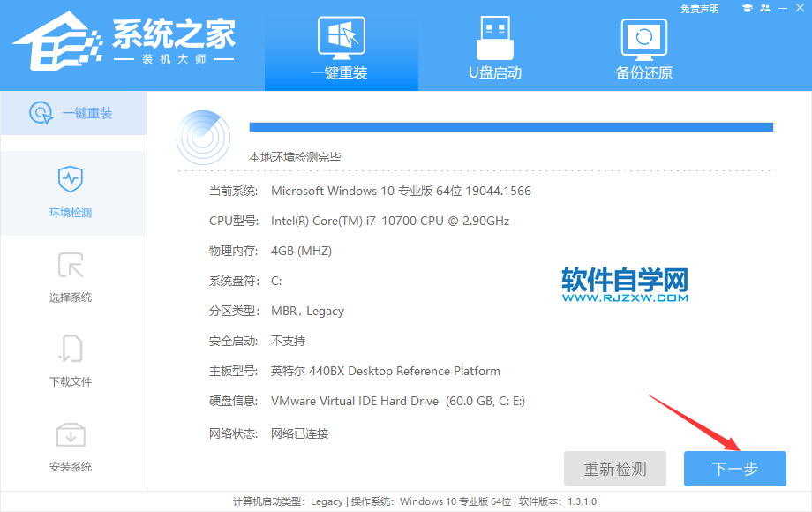Click the 安全启动 label
Screen dimensions: 812x512
pyautogui.click(x=233, y=341)
